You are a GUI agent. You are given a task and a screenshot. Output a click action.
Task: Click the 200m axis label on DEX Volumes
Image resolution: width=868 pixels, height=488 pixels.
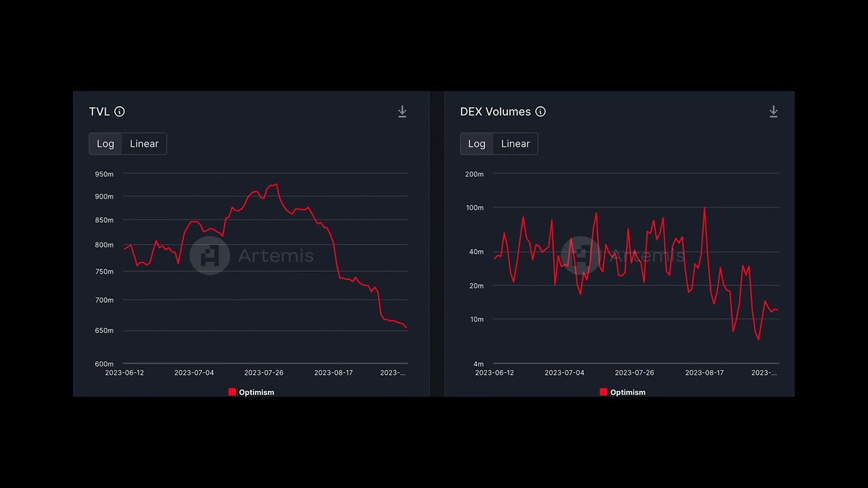click(475, 174)
